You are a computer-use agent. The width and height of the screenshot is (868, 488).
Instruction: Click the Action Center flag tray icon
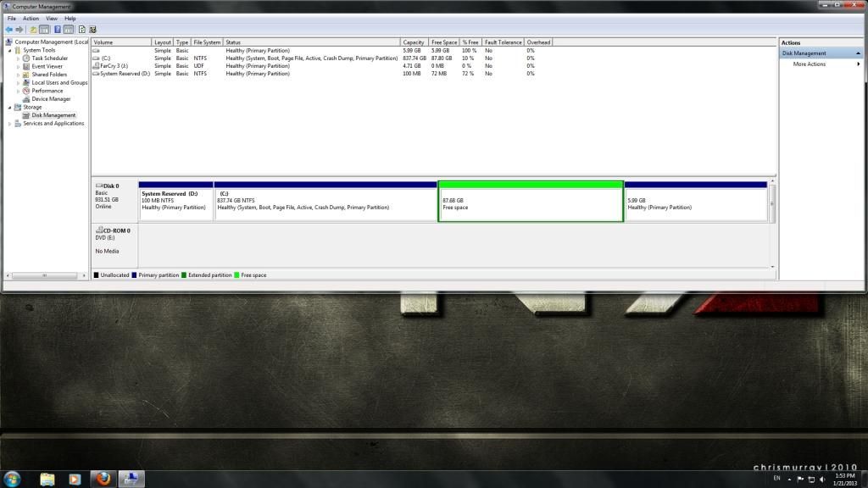[800, 480]
